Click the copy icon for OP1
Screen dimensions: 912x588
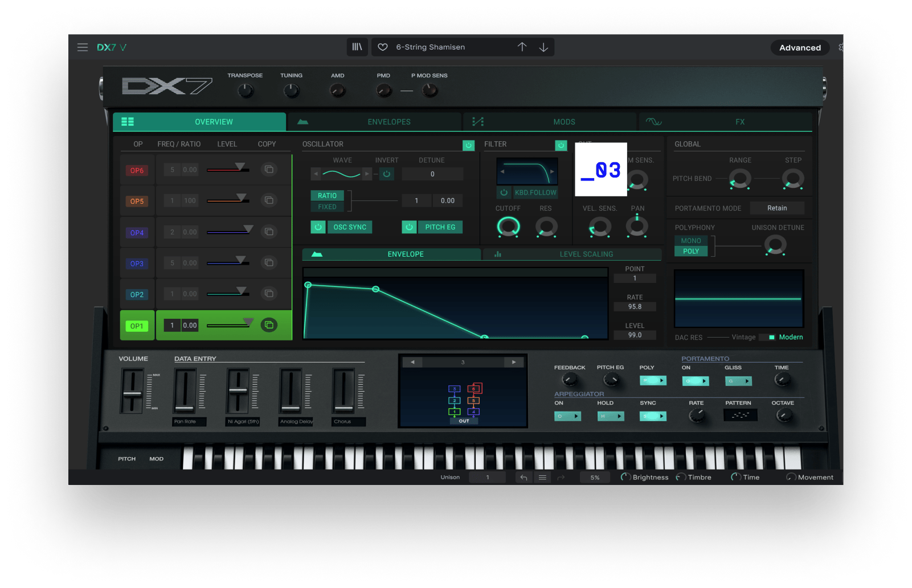(269, 325)
